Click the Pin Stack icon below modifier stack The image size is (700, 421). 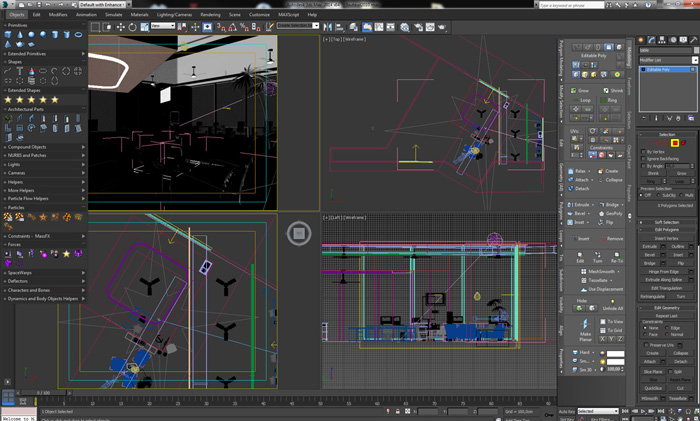click(644, 118)
